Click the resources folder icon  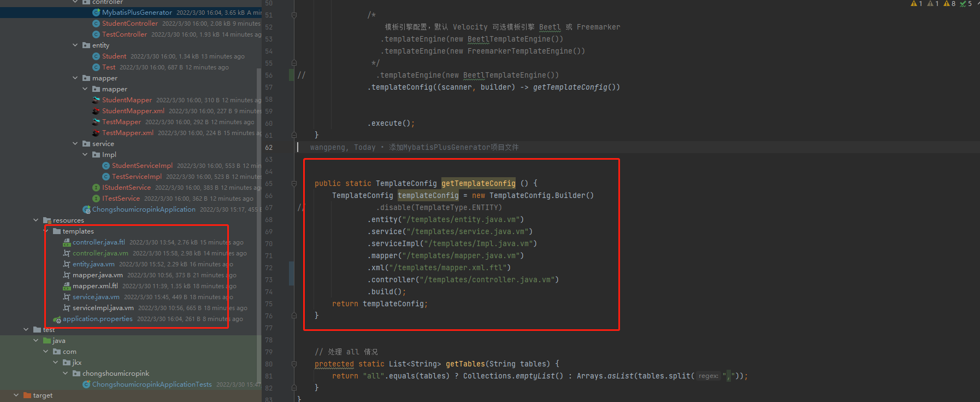click(x=47, y=220)
